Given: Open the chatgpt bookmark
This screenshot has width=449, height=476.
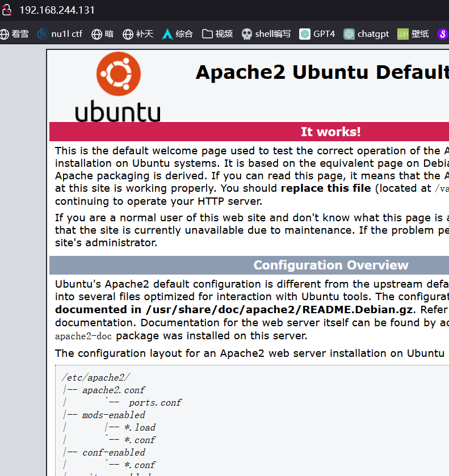Looking at the screenshot, I should (366, 34).
